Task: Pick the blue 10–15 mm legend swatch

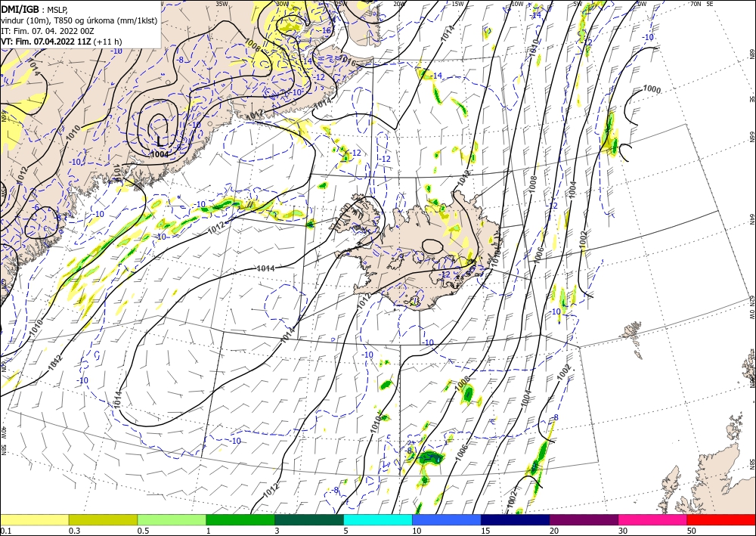Action: (x=447, y=519)
